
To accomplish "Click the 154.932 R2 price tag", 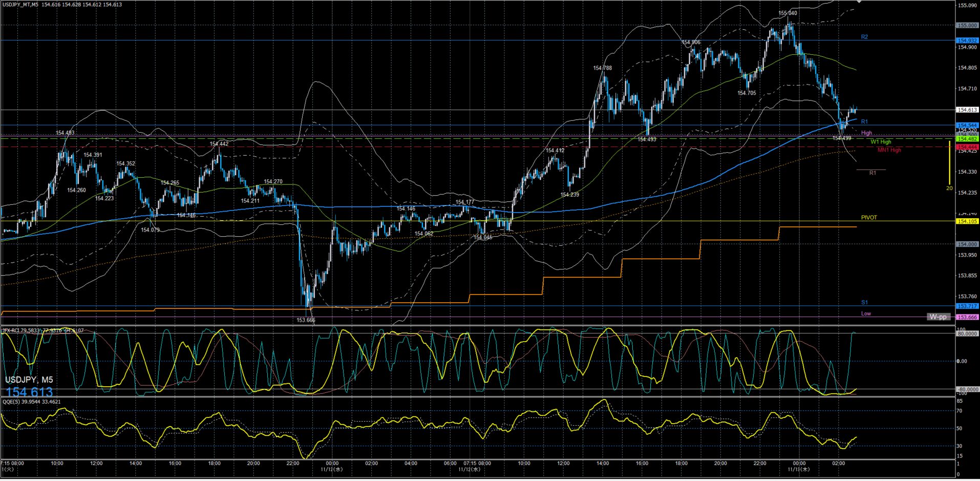I will (x=967, y=40).
